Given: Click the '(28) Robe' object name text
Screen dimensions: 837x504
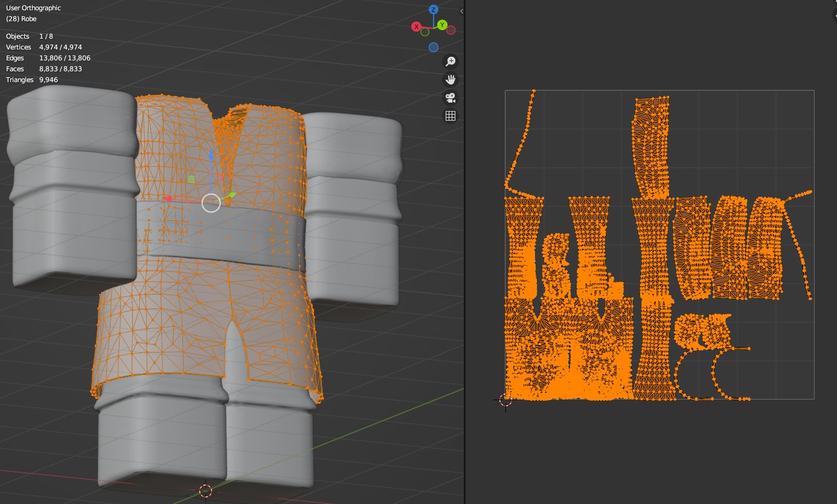Looking at the screenshot, I should click(21, 19).
